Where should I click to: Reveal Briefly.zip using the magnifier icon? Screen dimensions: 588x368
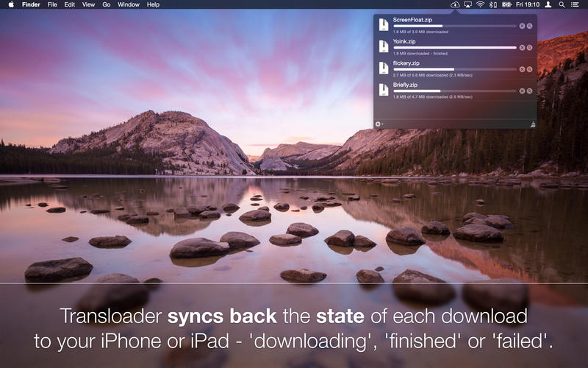pos(530,91)
